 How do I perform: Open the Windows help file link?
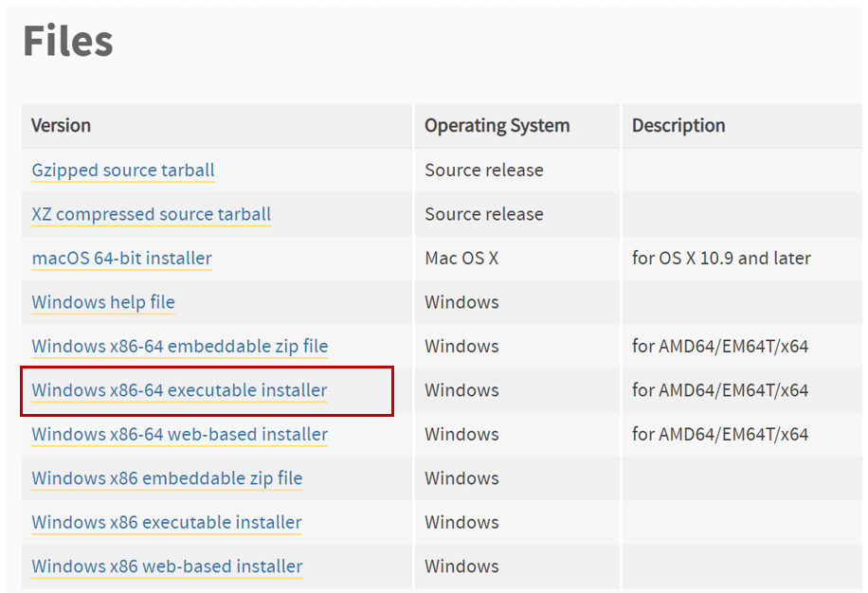point(103,302)
